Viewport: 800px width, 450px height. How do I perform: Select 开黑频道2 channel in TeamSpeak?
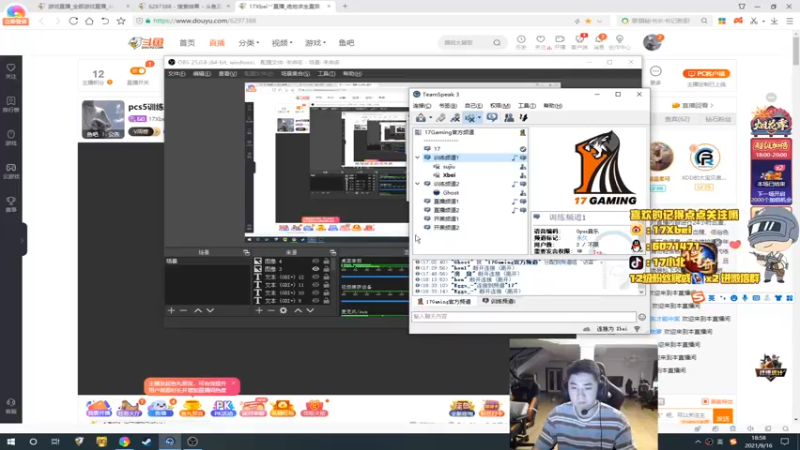(446, 228)
